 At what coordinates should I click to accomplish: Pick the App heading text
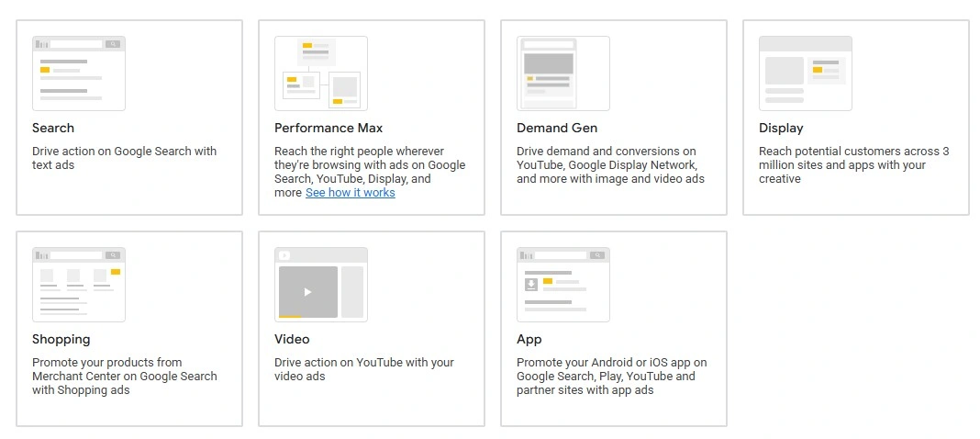529,340
